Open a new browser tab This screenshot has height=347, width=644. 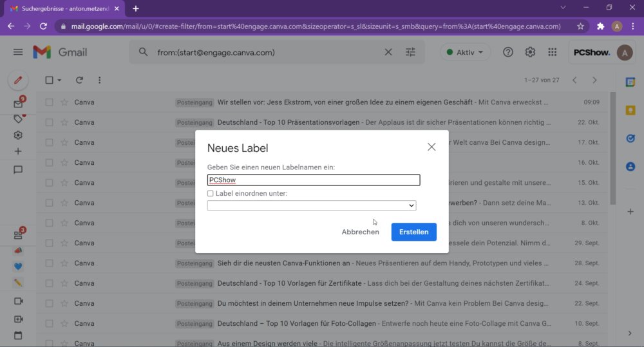point(135,8)
